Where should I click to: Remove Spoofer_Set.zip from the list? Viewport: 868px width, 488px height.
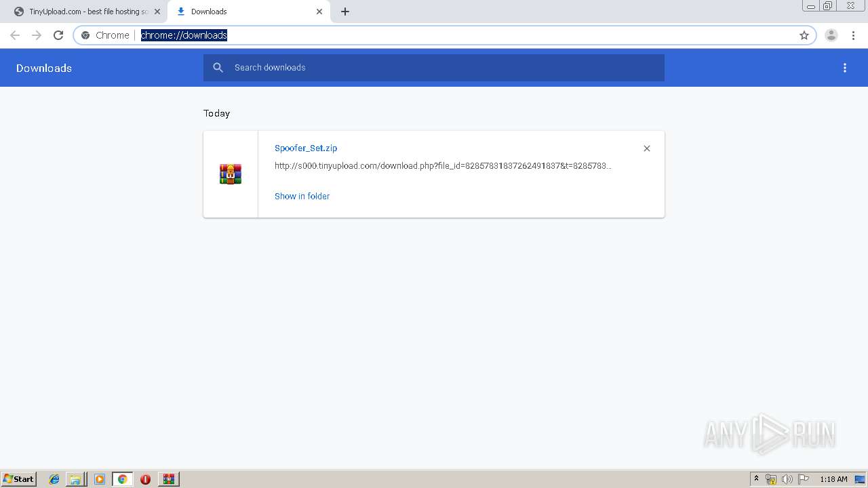(x=647, y=148)
